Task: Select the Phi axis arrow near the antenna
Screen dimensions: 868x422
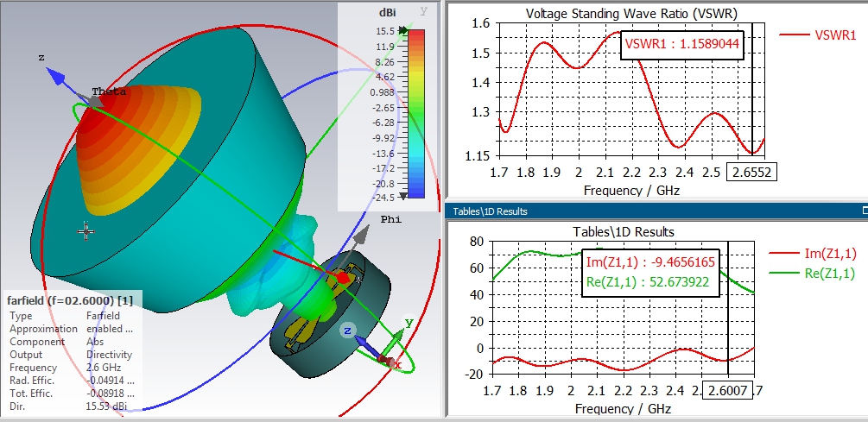Action: [x=362, y=233]
